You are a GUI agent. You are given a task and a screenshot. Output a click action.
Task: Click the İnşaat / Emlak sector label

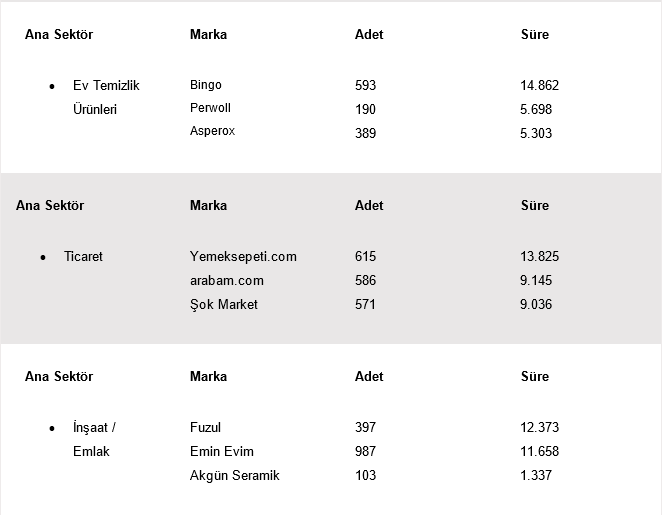(x=95, y=439)
